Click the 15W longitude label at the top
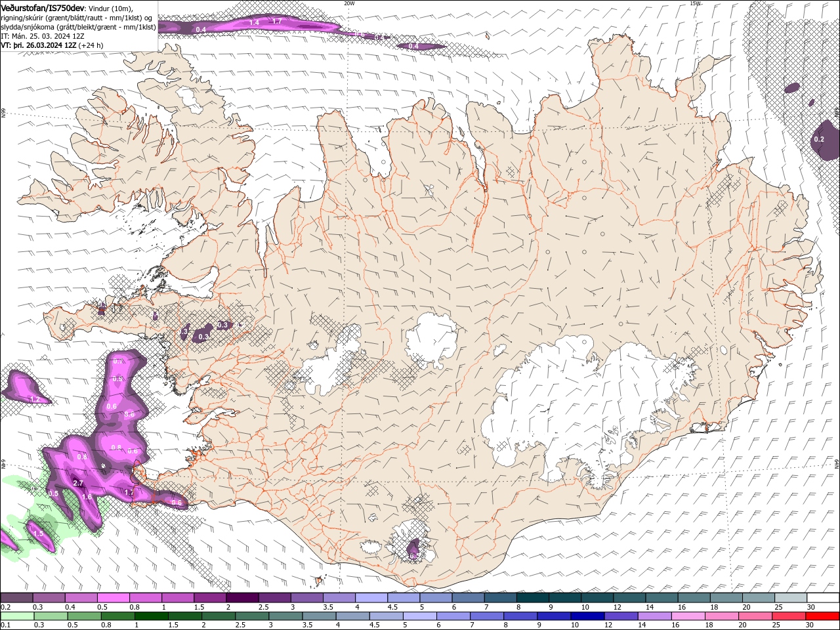Image resolution: width=840 pixels, height=630 pixels. click(695, 3)
